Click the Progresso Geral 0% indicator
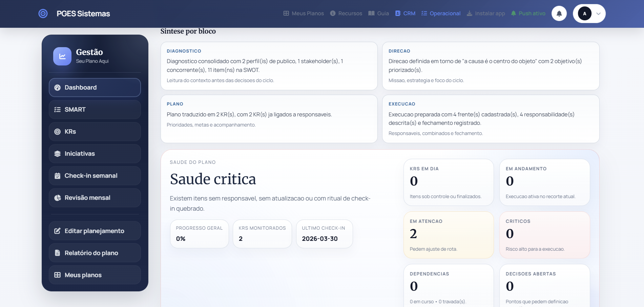The image size is (644, 307). pyautogui.click(x=199, y=234)
